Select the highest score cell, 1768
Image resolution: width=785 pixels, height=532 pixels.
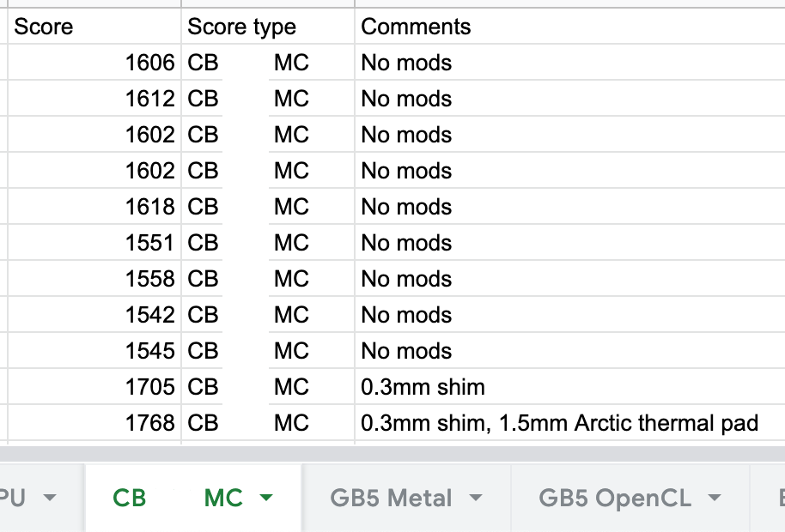tap(94, 423)
